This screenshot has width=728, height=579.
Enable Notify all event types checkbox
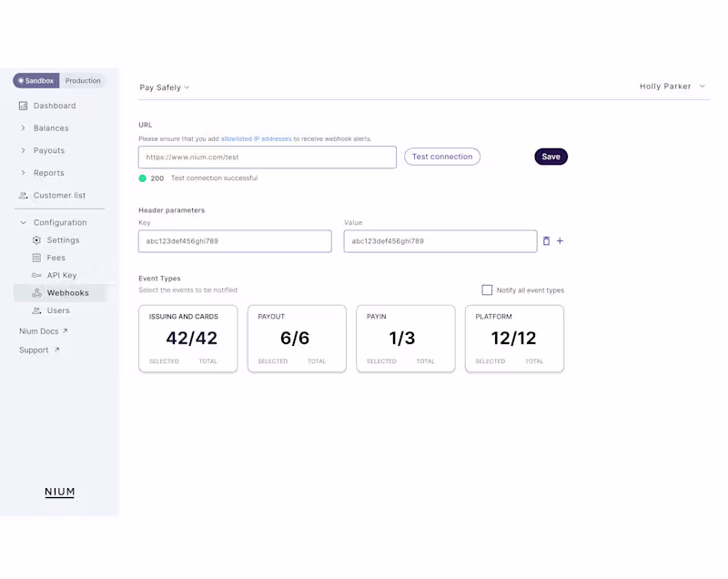point(487,290)
